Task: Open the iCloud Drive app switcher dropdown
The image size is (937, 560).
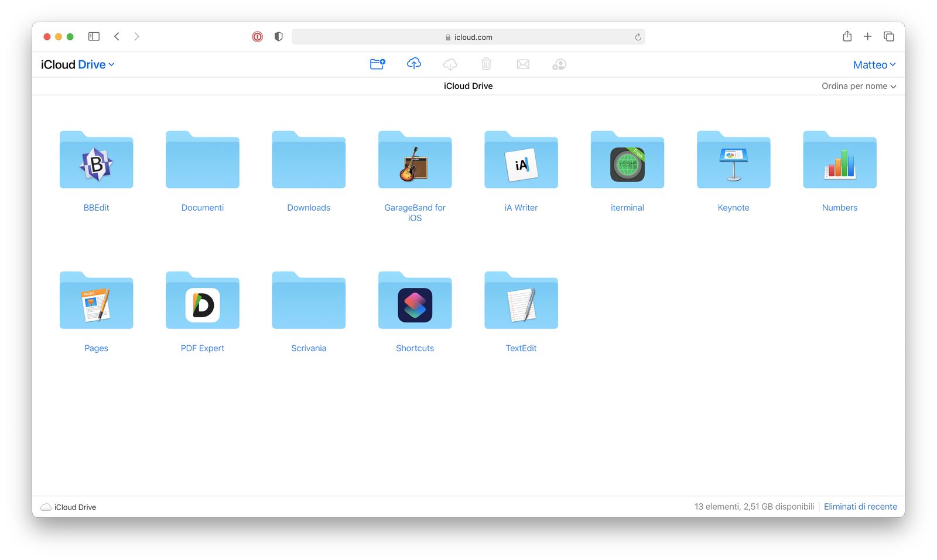Action: (78, 64)
